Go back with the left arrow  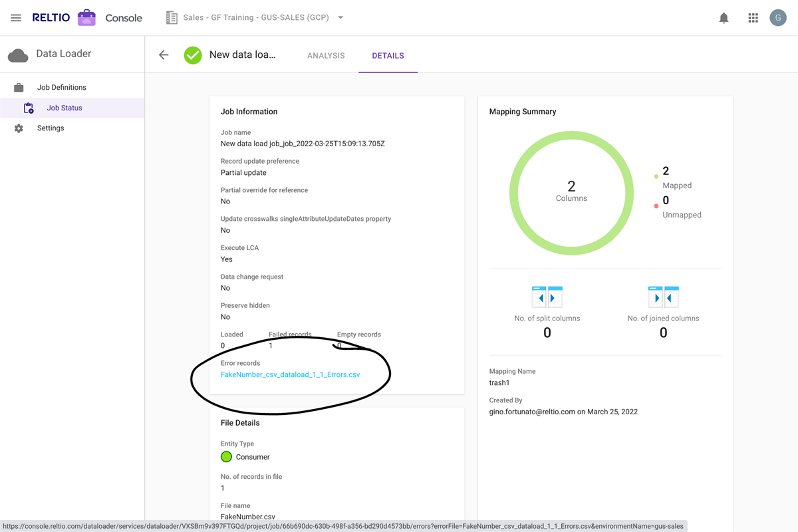164,55
